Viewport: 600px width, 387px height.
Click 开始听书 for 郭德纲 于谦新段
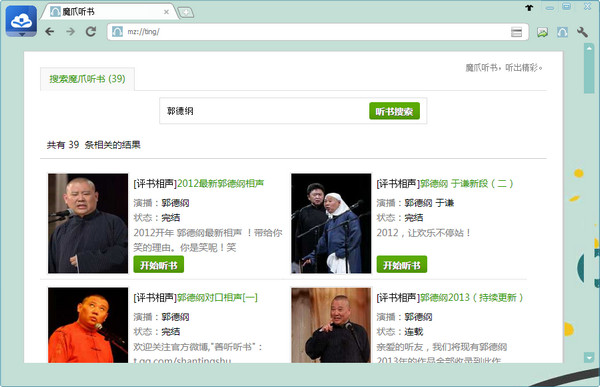click(402, 265)
